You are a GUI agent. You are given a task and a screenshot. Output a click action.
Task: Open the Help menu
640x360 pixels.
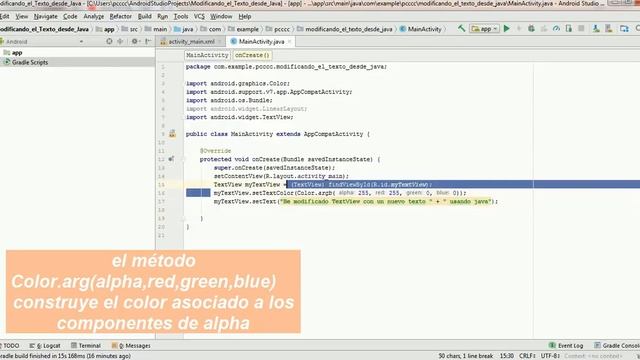pyautogui.click(x=244, y=16)
